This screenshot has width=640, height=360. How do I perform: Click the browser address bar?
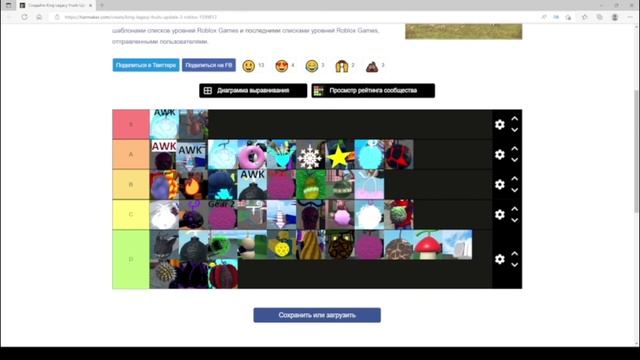[294, 17]
